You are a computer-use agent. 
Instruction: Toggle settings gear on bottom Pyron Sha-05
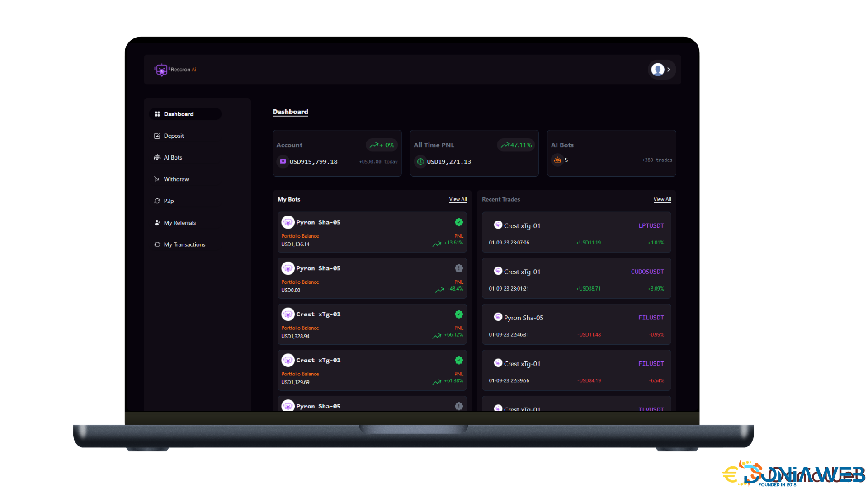(459, 406)
